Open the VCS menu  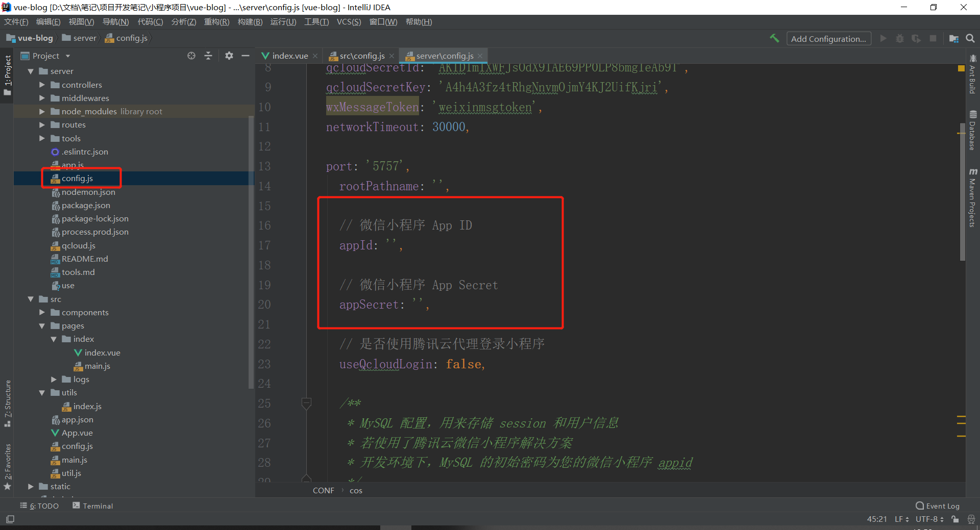coord(349,22)
